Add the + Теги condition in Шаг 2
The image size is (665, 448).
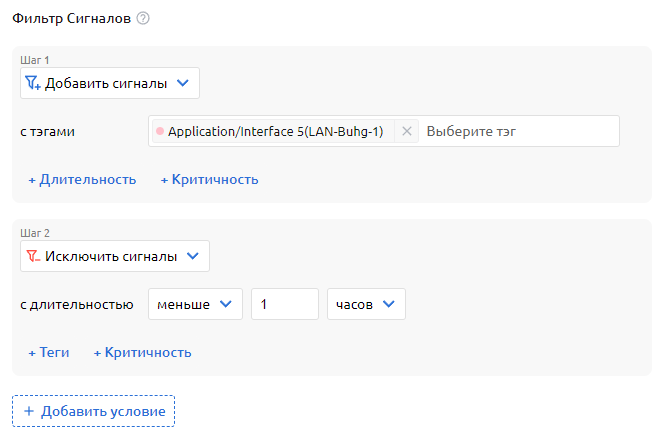pyautogui.click(x=48, y=352)
